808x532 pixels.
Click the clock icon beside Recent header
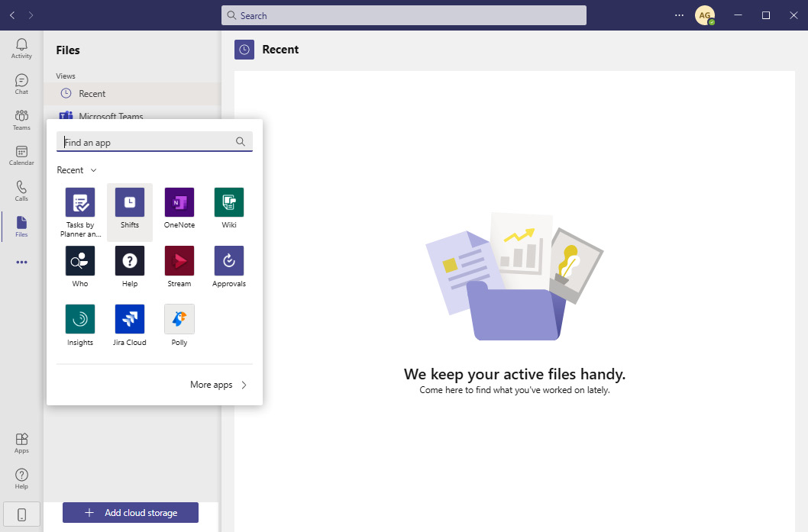tap(244, 50)
